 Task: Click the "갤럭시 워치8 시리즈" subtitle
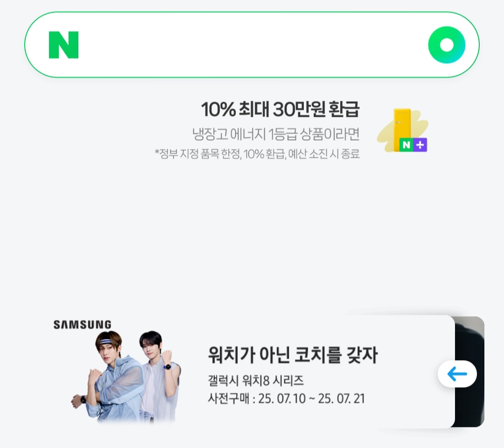point(256,380)
